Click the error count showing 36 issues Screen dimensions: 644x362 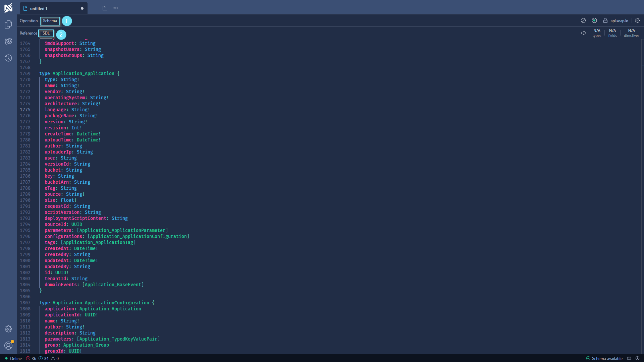pyautogui.click(x=32, y=358)
